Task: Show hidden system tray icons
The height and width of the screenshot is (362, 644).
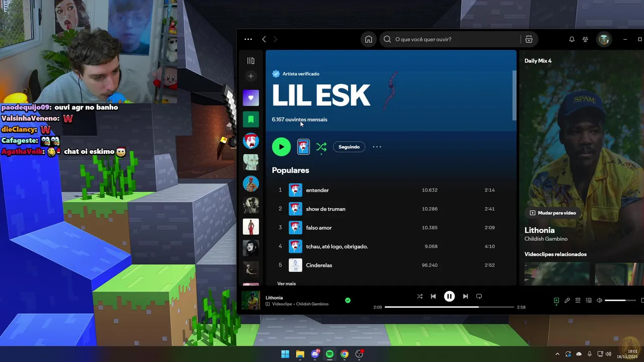Action: click(557, 354)
